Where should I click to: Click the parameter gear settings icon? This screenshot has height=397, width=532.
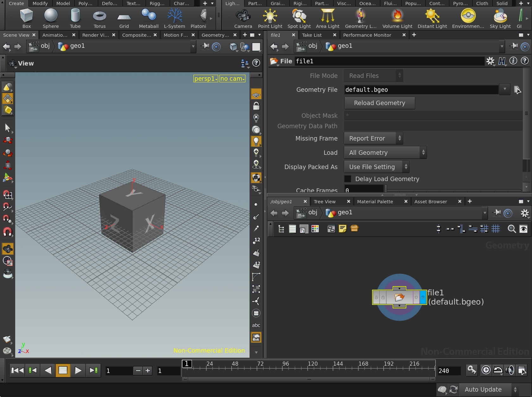(x=490, y=61)
